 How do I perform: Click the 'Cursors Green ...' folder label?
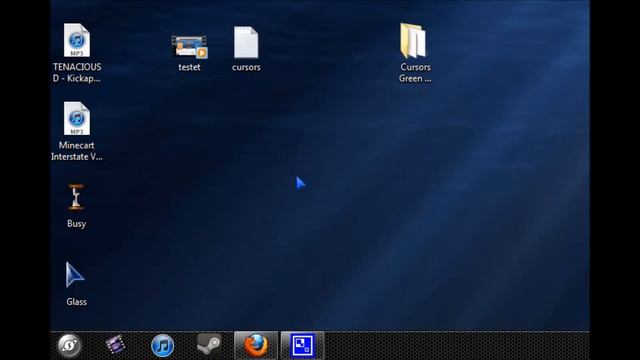click(415, 73)
